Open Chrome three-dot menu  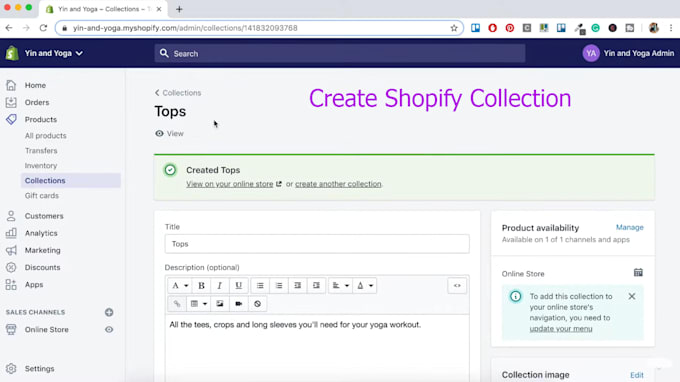pyautogui.click(x=671, y=28)
